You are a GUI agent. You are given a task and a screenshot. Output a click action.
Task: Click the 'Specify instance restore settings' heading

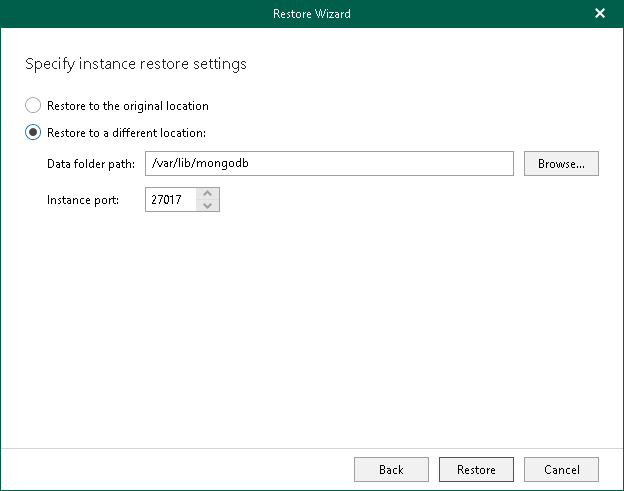pos(135,64)
